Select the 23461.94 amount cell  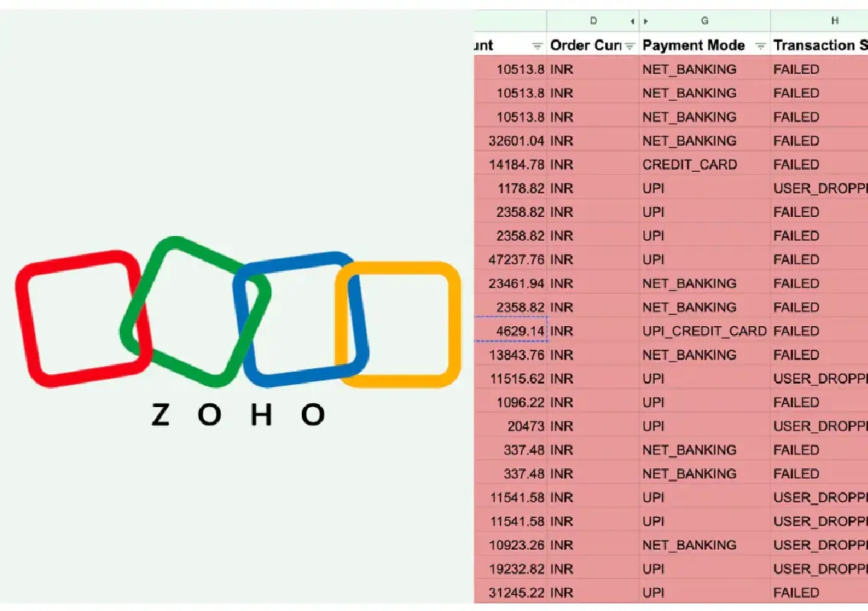pyautogui.click(x=510, y=283)
